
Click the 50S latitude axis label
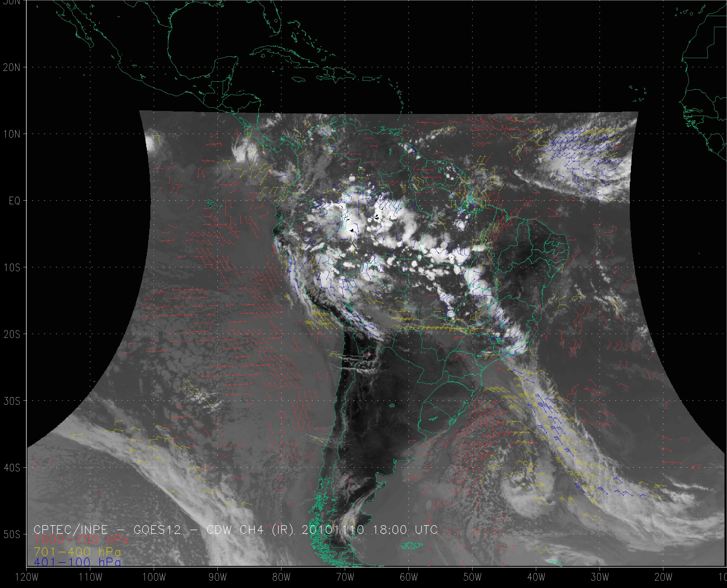coord(12,535)
